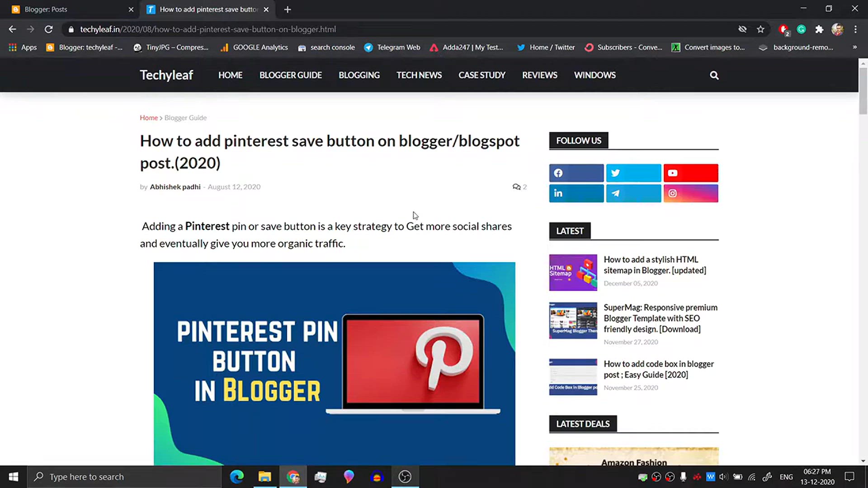Open CASE STUDY menu item
Image resolution: width=868 pixels, height=488 pixels.
pos(482,75)
